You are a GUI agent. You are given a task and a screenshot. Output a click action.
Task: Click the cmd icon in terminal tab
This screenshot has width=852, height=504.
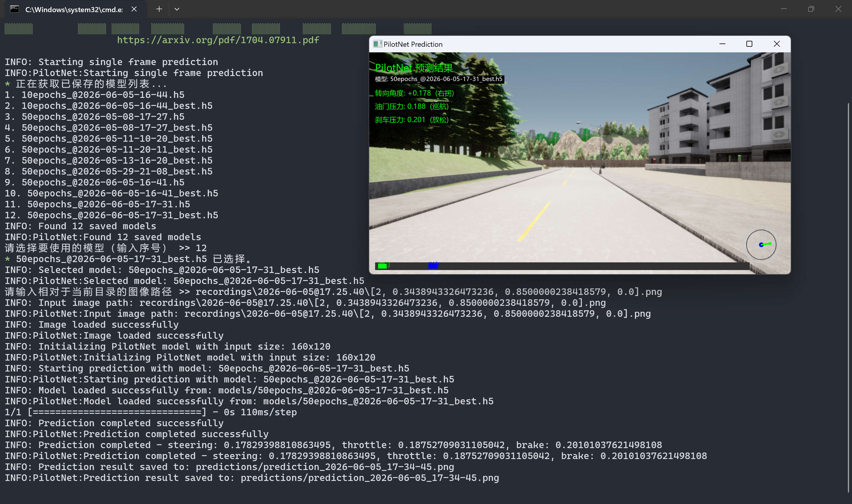(x=14, y=9)
